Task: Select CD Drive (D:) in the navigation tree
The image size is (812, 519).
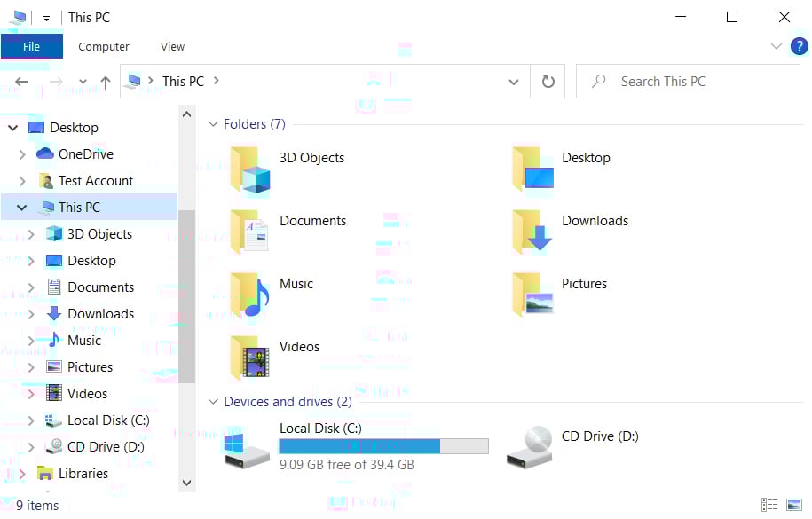Action: [106, 447]
